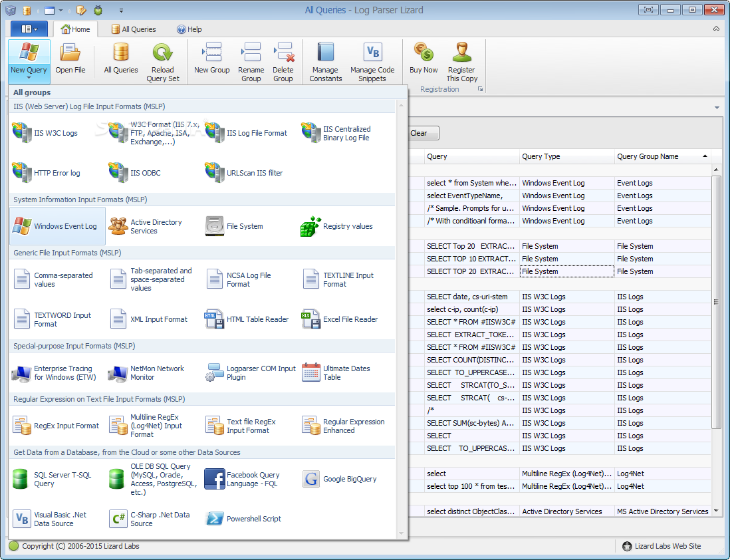Open HTML Table Reader format

(250, 320)
